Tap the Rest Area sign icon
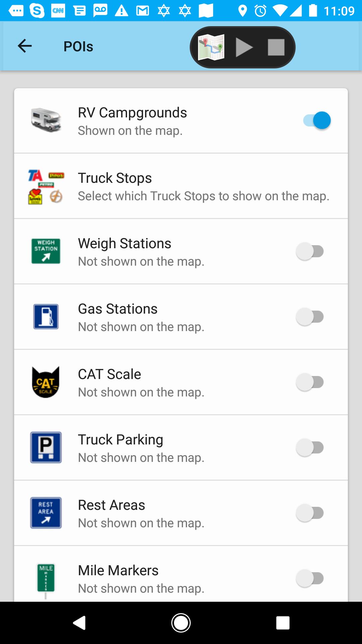The image size is (362, 644). 46,513
